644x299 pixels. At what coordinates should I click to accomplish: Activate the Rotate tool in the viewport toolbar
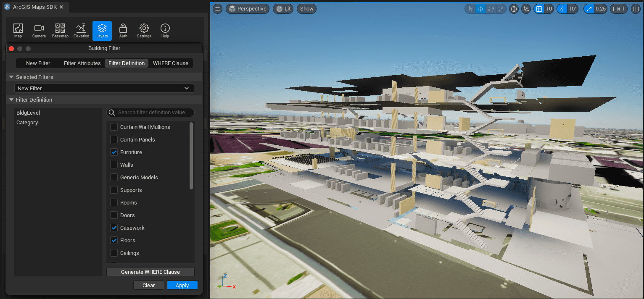click(491, 8)
